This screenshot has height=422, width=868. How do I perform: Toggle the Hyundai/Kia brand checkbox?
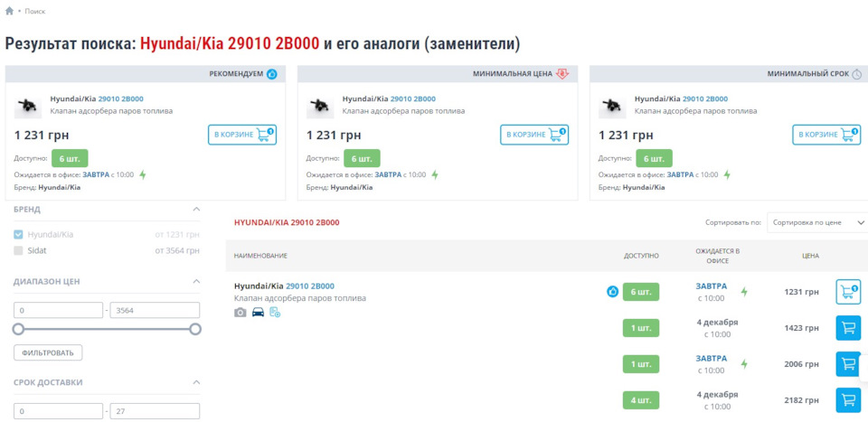[x=18, y=235]
